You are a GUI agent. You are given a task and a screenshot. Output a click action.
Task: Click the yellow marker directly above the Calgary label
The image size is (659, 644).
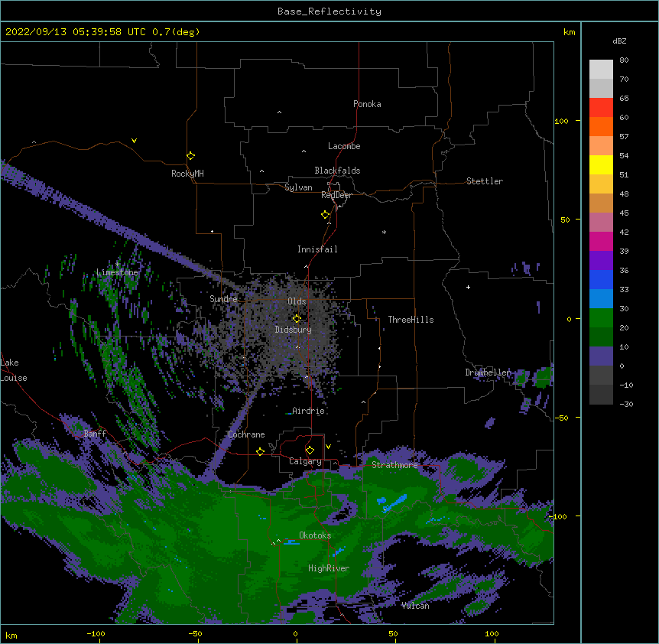[310, 450]
